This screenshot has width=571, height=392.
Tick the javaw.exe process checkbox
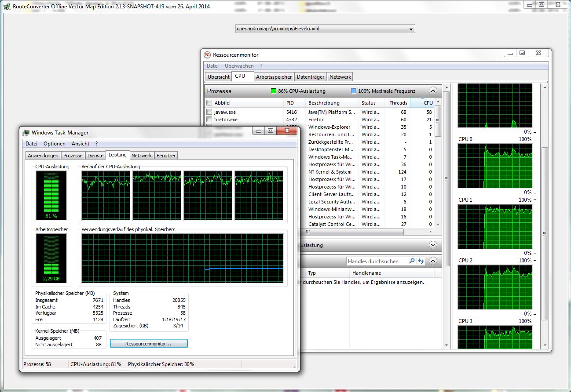[209, 112]
